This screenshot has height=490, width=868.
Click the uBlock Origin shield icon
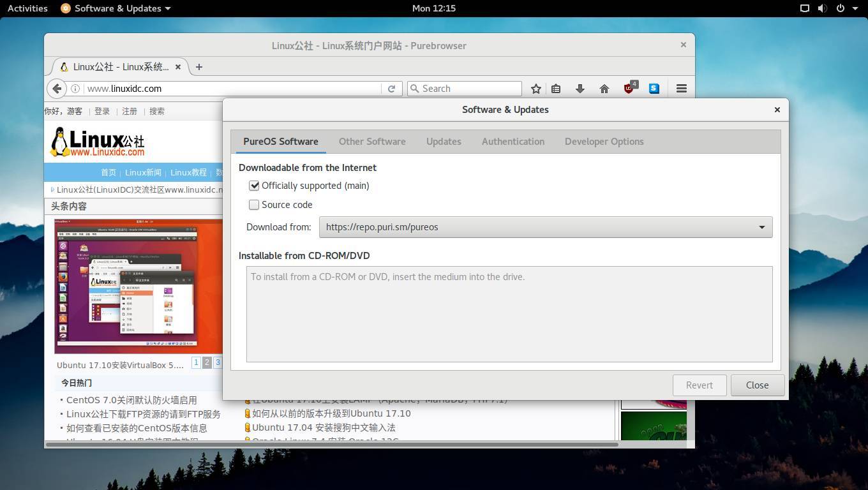628,89
